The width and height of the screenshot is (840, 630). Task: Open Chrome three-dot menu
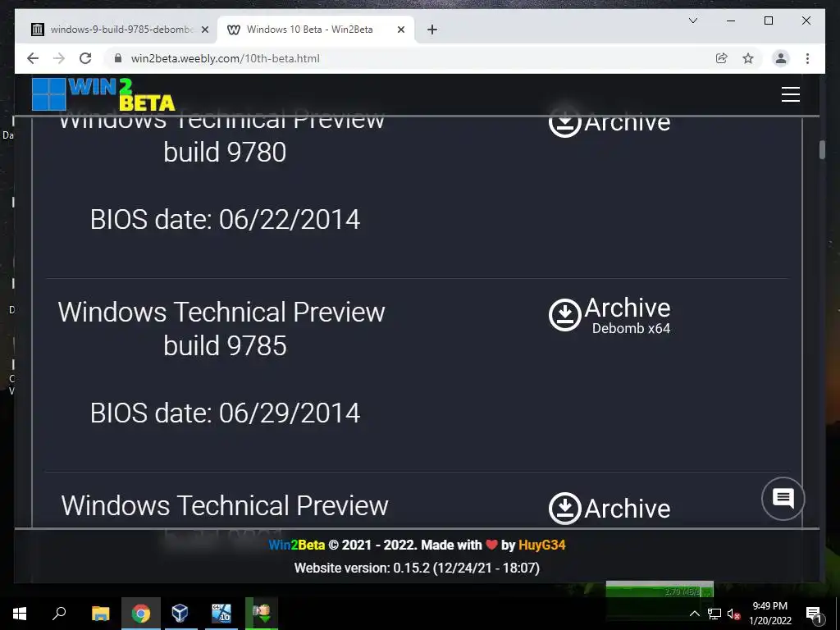[x=807, y=58]
